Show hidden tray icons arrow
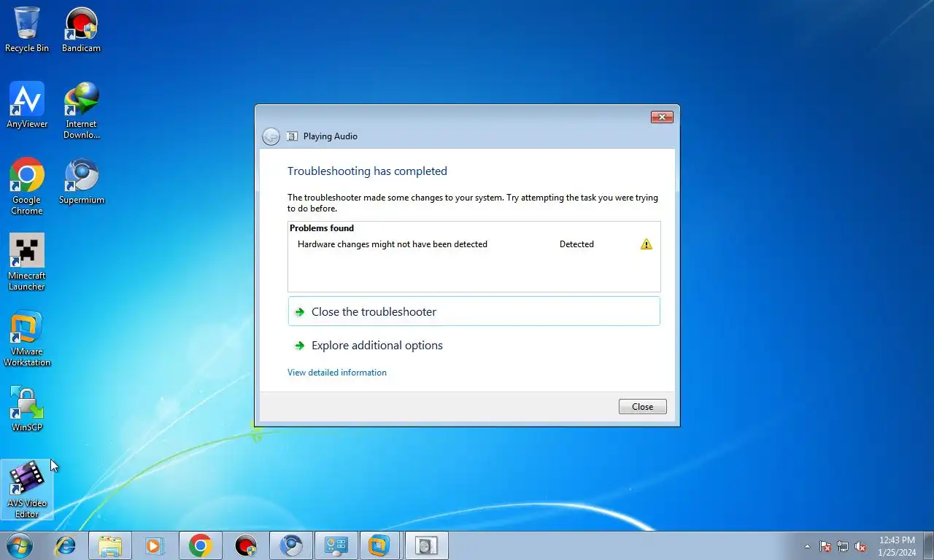The image size is (934, 560). pos(807,546)
